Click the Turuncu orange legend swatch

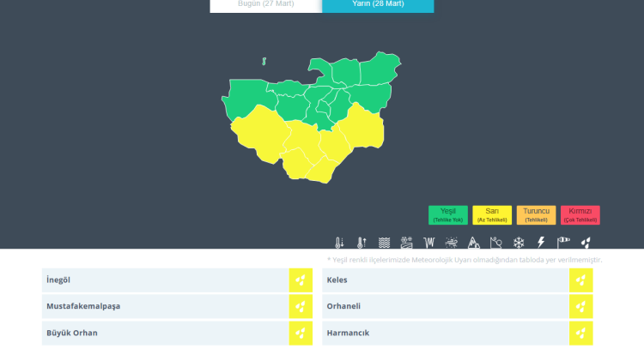click(x=536, y=214)
